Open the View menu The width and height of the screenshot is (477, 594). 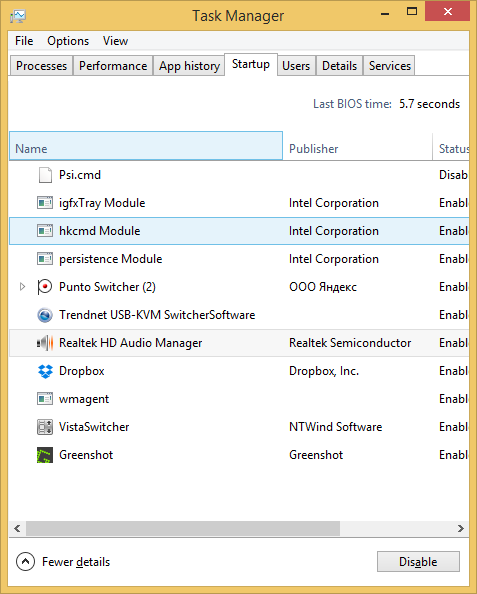click(x=116, y=41)
